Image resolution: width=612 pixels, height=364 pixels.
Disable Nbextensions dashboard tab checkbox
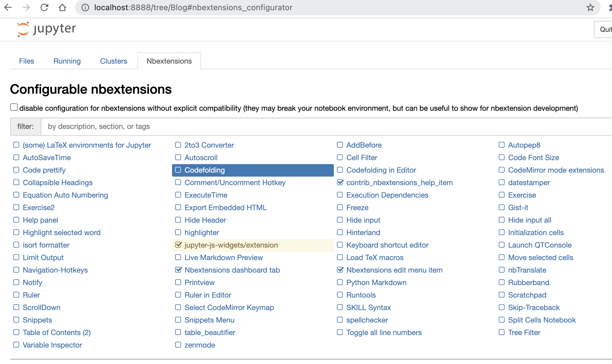[178, 270]
